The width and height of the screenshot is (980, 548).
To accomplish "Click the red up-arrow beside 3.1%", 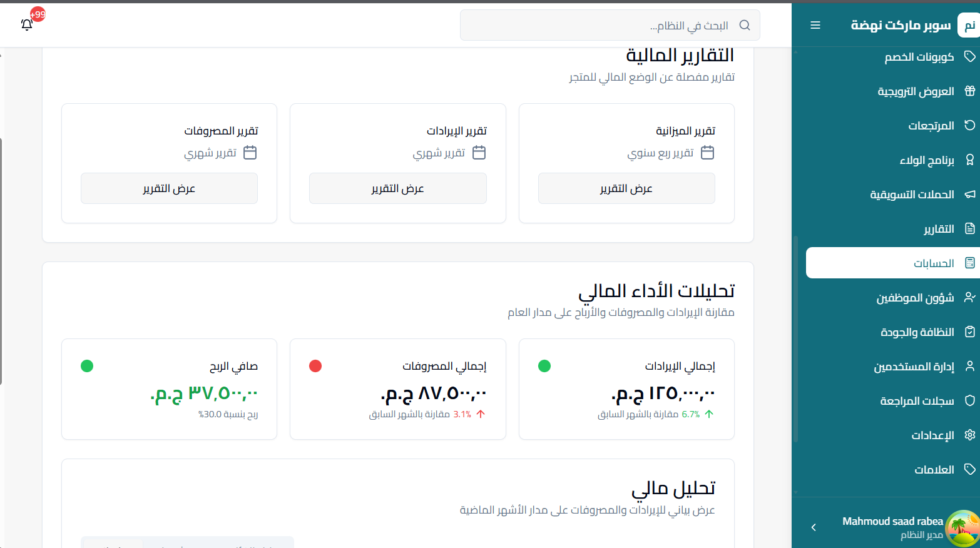I will click(481, 414).
